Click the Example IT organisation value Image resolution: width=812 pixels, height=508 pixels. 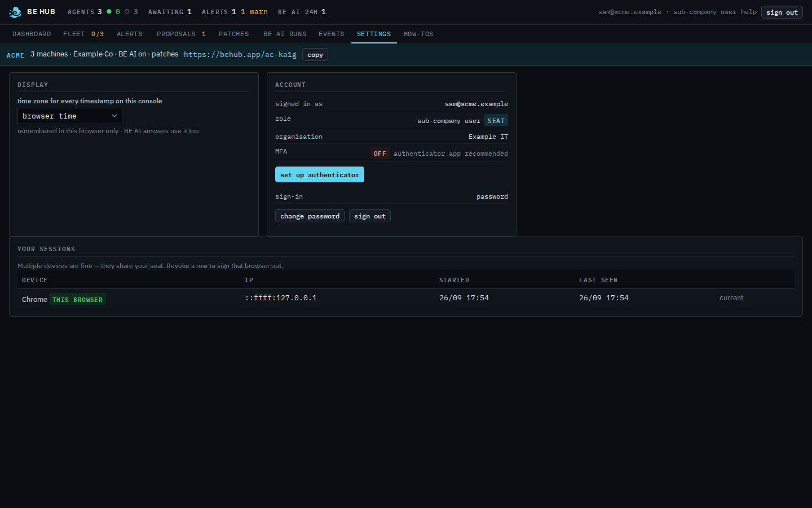(488, 137)
